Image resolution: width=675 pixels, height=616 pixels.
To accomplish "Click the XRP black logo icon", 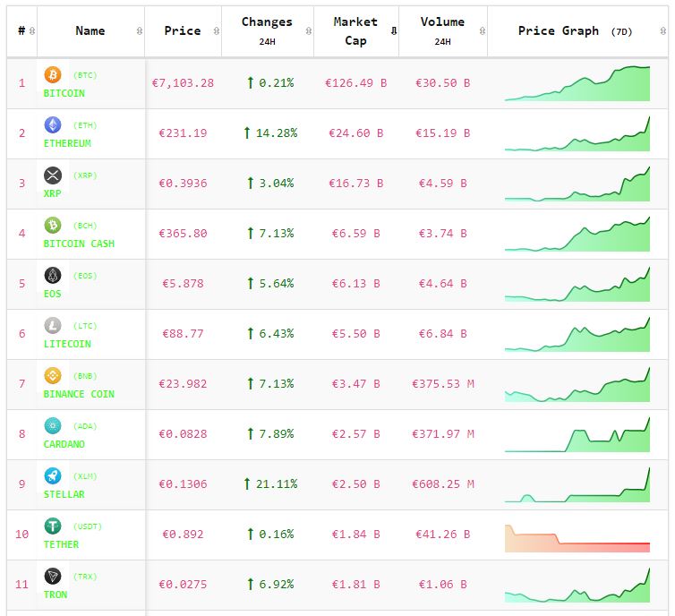I will click(53, 175).
